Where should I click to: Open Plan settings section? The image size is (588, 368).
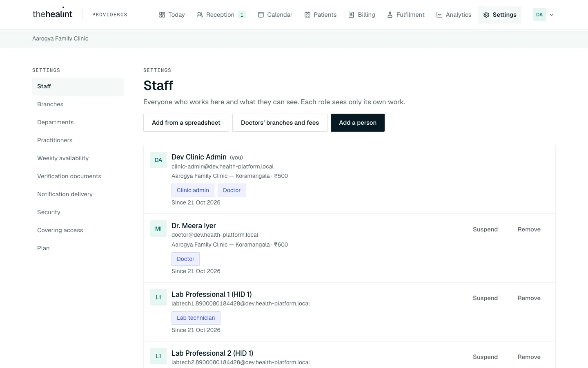78,248
